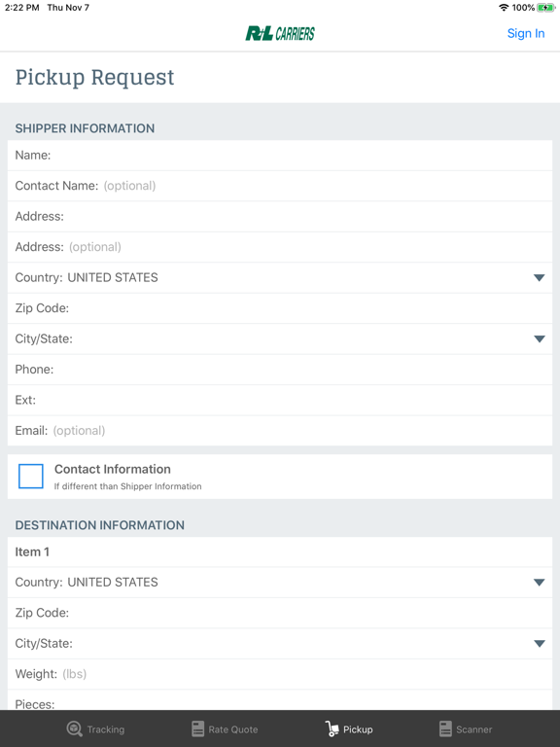Click the battery status icon
This screenshot has height=747, width=560.
(545, 8)
